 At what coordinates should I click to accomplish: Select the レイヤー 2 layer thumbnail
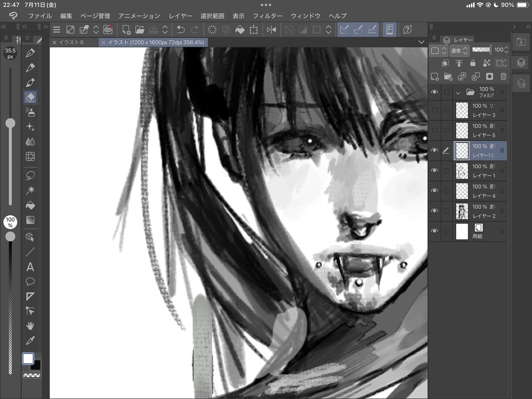pos(462,211)
